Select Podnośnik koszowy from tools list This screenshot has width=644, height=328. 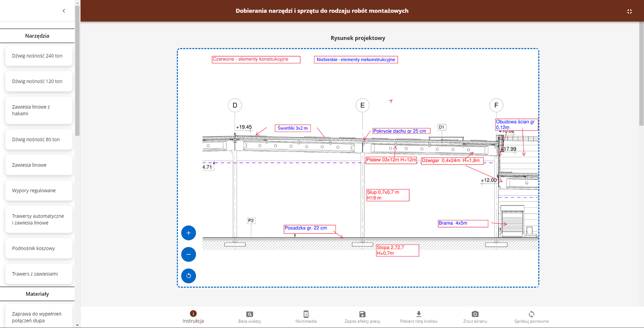(39, 248)
